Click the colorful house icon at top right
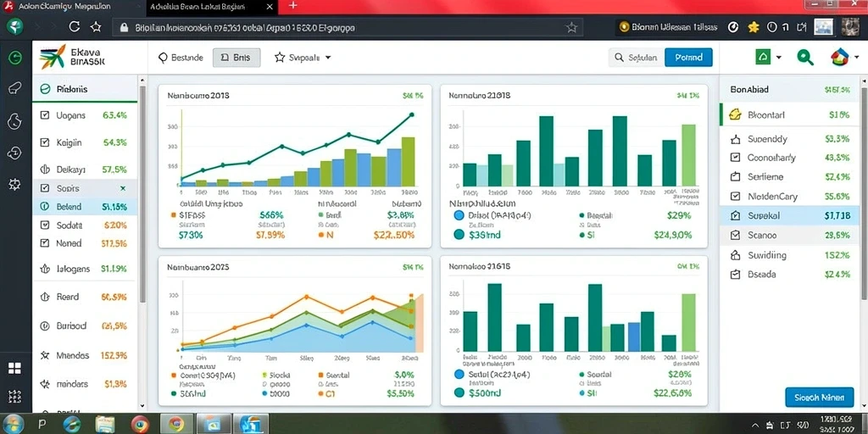The height and width of the screenshot is (434, 868). coord(840,57)
